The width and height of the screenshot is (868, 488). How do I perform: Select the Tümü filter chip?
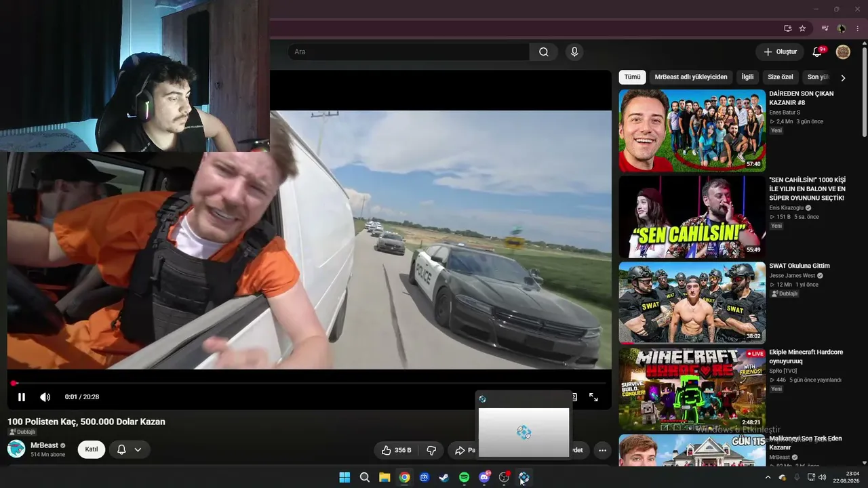pos(632,77)
